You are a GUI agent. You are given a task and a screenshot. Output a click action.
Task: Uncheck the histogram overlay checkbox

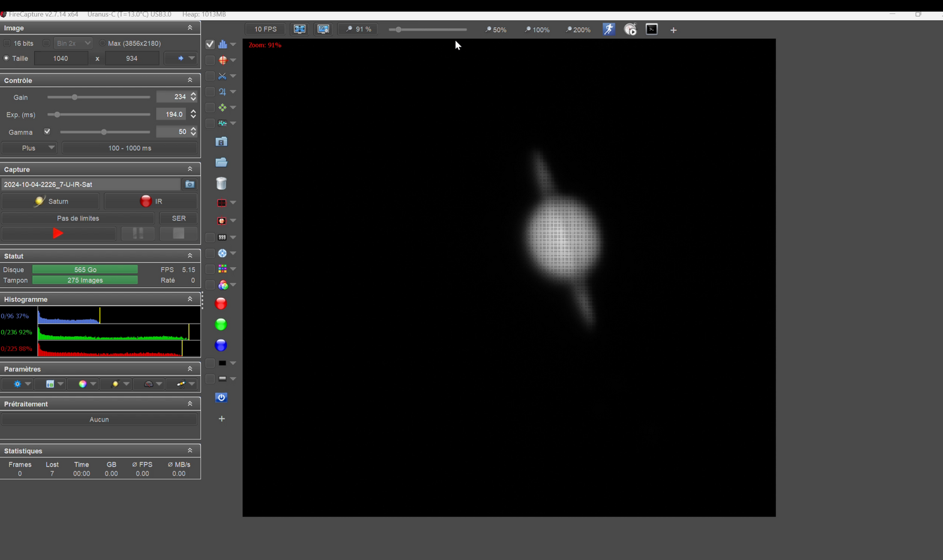tap(210, 45)
